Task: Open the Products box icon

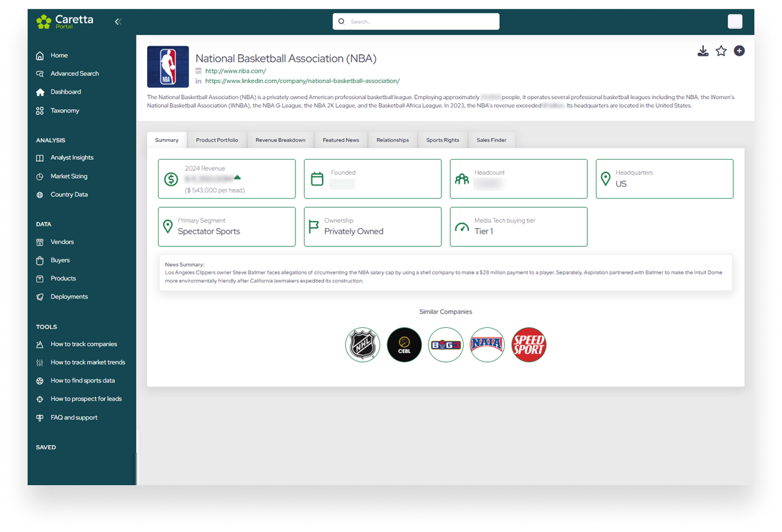Action: [x=40, y=279]
